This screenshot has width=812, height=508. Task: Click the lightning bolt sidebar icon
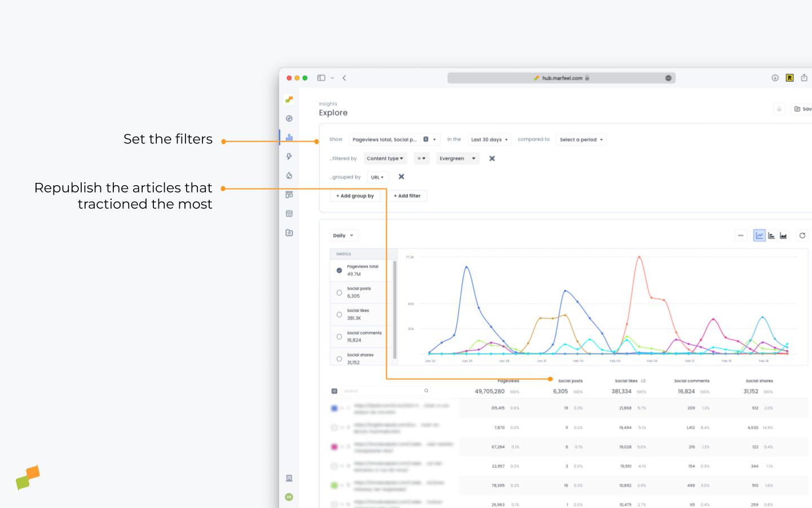click(289, 156)
